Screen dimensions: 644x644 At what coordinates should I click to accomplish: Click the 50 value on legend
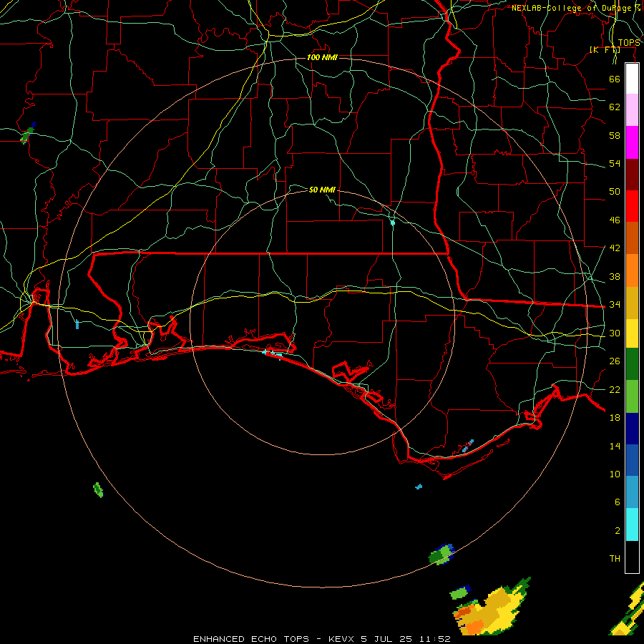tap(615, 192)
